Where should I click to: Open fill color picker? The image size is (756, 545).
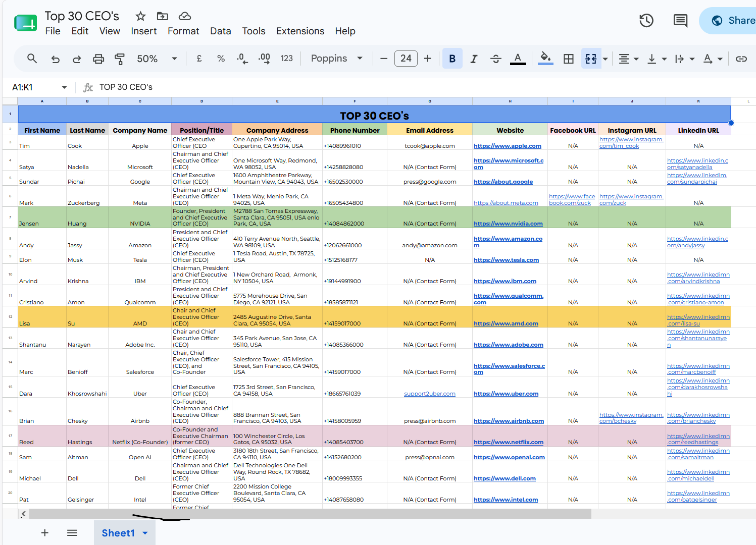click(x=545, y=59)
